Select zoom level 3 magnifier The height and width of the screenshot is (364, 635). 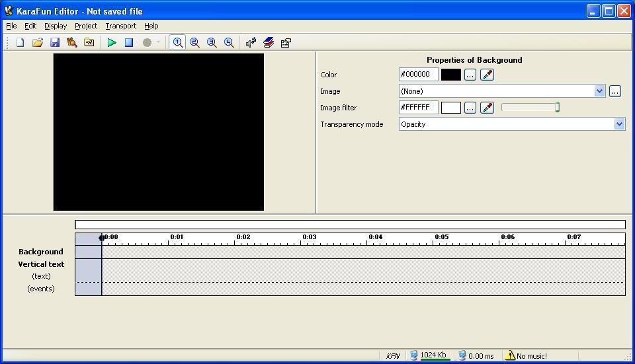(212, 42)
